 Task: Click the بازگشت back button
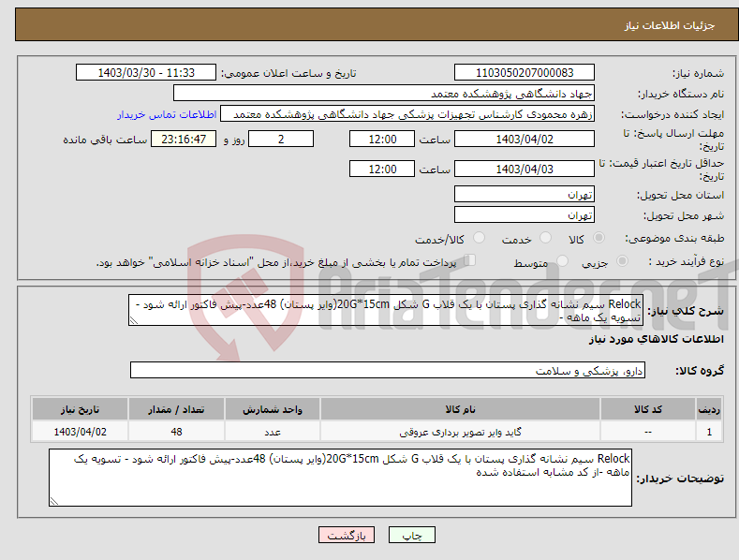point(347,535)
